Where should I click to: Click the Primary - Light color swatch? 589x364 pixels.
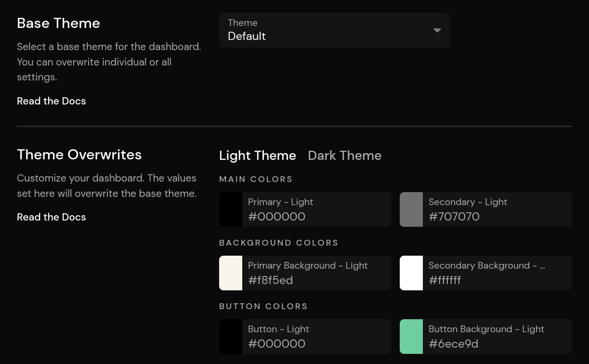[x=231, y=209]
